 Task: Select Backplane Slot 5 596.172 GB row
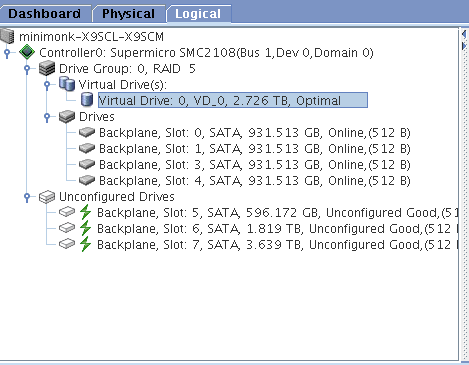278,213
